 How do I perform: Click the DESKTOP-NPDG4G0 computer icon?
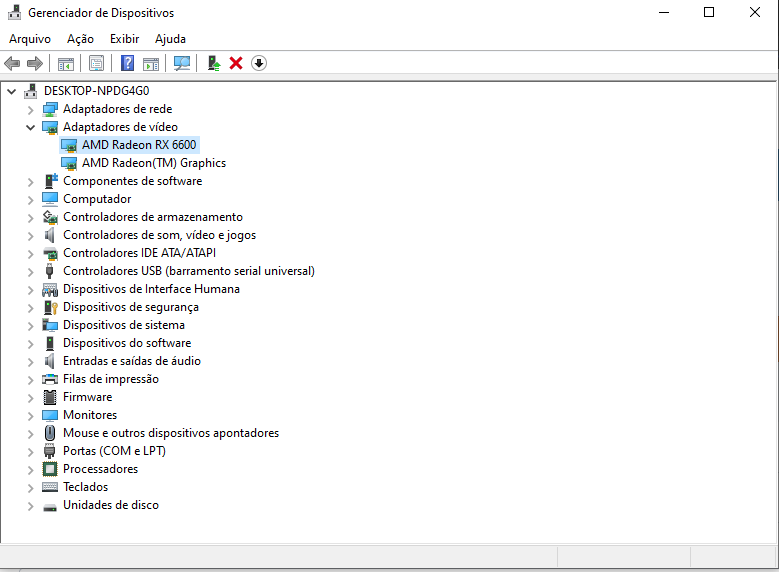click(31, 91)
